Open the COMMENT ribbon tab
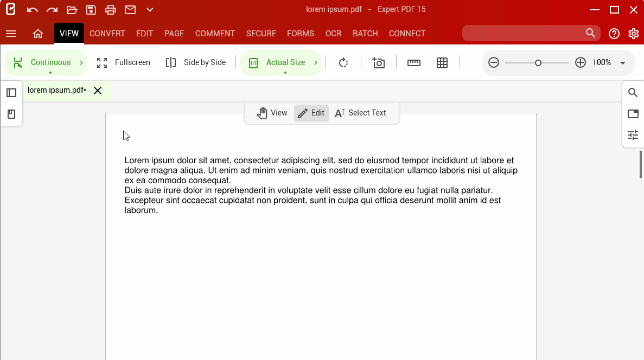This screenshot has width=644, height=360. [x=215, y=34]
